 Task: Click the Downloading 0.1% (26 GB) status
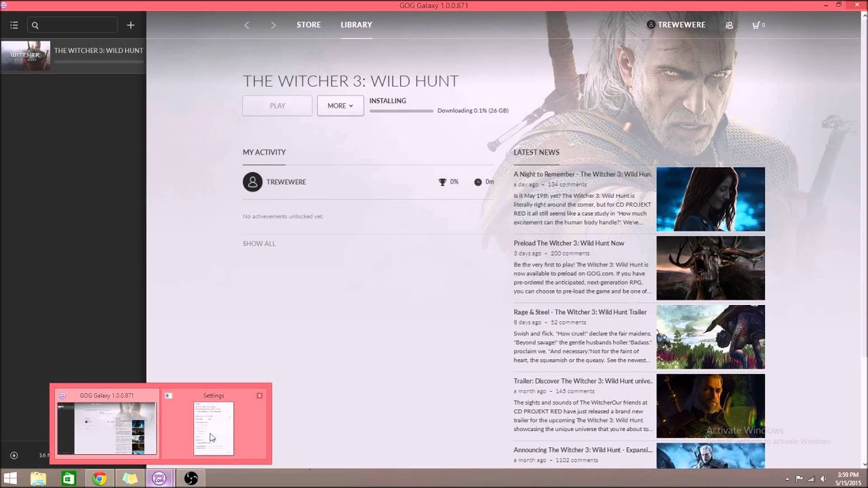[473, 110]
